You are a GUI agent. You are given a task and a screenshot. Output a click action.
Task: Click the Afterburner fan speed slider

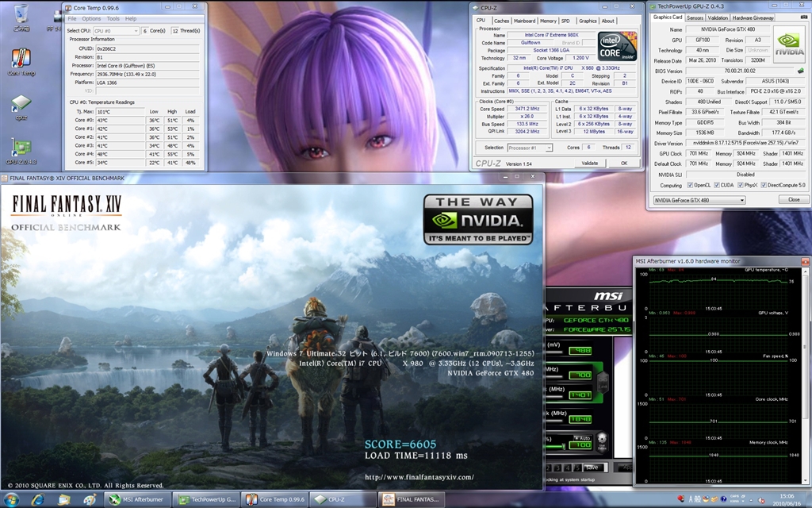click(559, 445)
